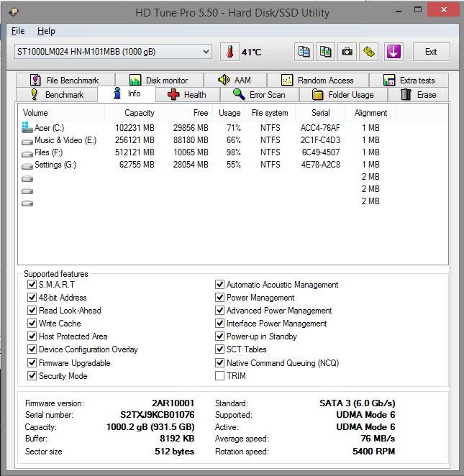
Task: Switch to the Erase tab
Action: pyautogui.click(x=419, y=95)
